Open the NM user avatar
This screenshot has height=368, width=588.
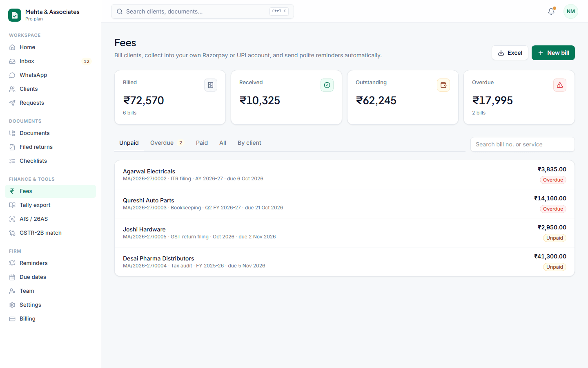[x=571, y=11]
